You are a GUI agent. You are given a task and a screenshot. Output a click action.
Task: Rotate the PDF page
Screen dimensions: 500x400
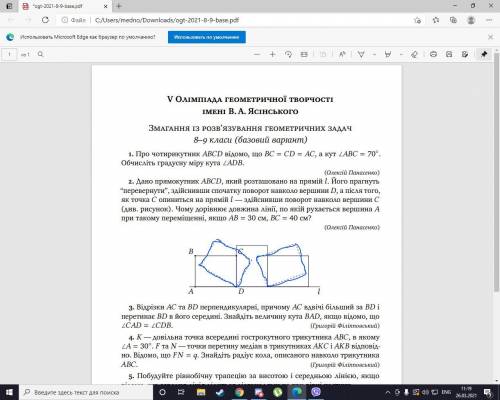(x=288, y=54)
